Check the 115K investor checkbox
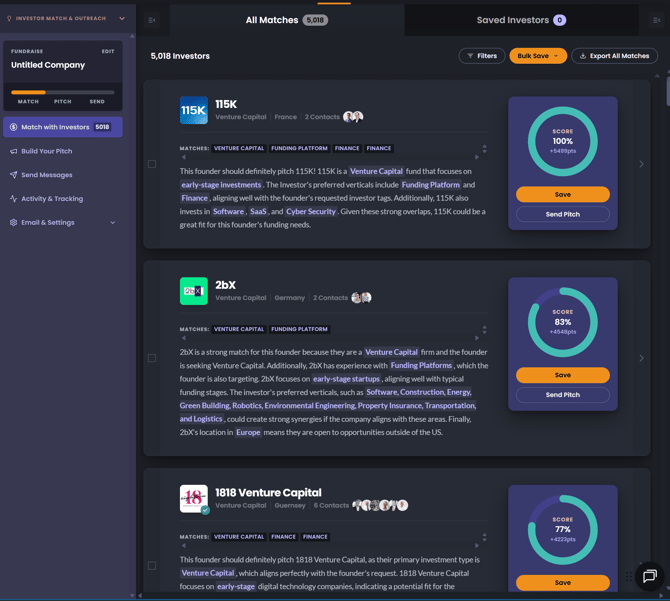This screenshot has width=670, height=601. pyautogui.click(x=152, y=164)
